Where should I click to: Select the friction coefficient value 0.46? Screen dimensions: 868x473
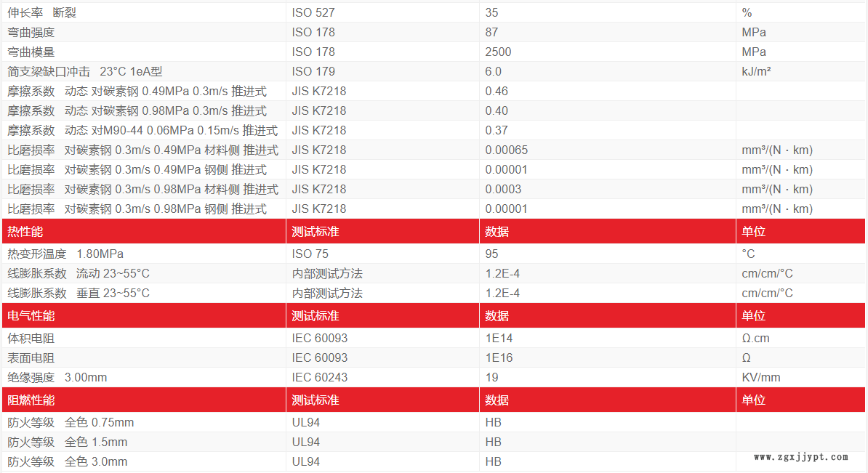[x=497, y=91]
